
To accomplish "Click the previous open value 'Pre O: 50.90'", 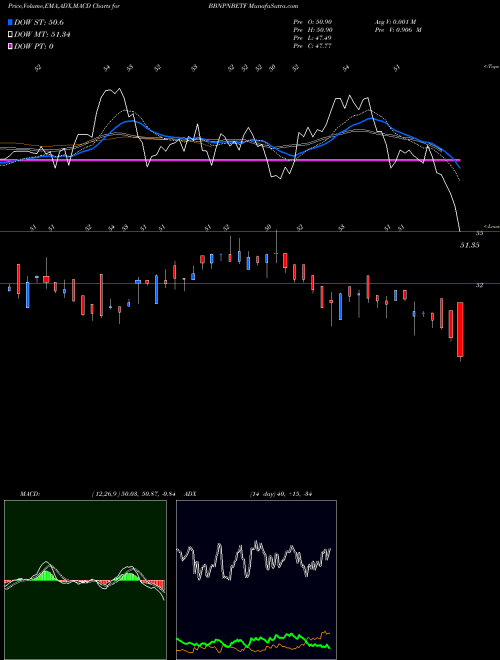I will 313,22.
